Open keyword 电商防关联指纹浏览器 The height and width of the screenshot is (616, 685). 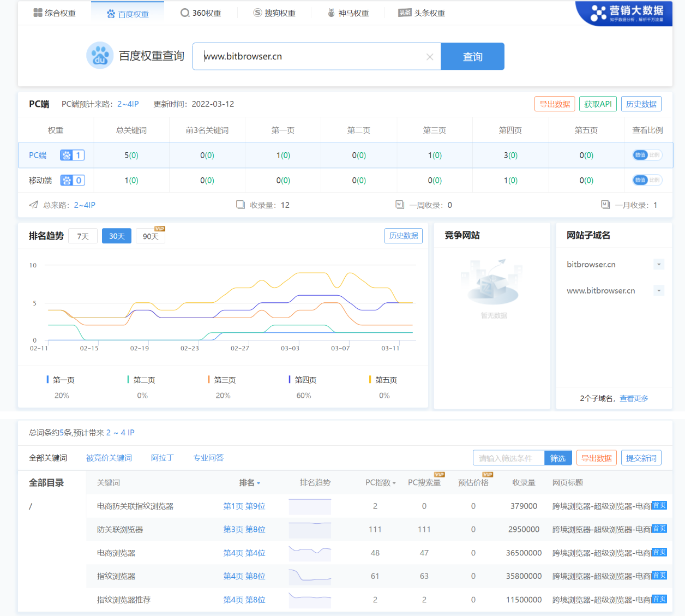click(135, 506)
